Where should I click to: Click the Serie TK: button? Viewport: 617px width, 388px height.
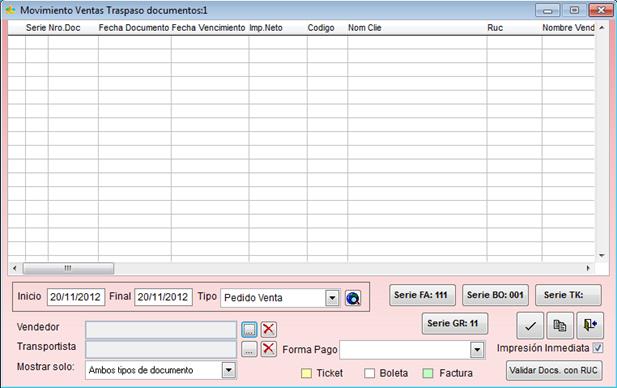(x=569, y=295)
